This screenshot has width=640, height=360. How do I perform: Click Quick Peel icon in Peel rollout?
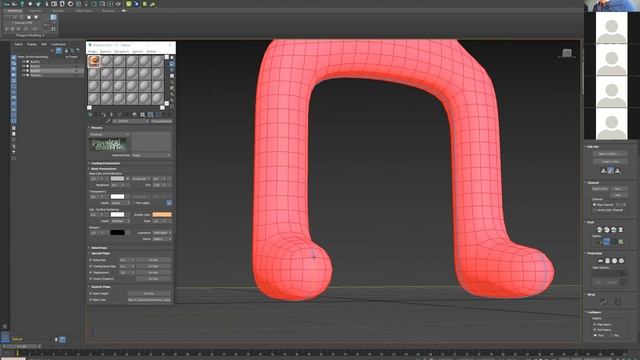(x=599, y=230)
